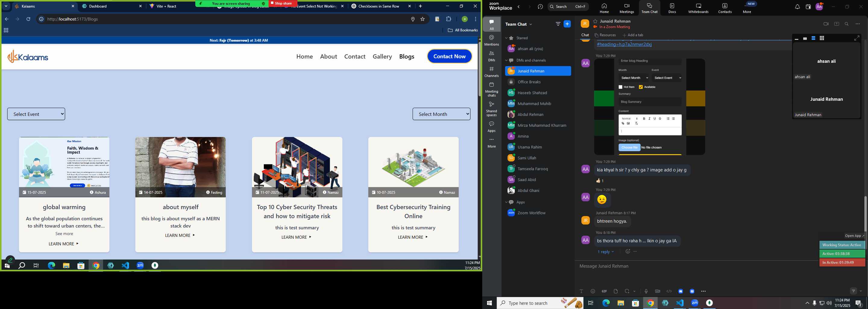Viewport: 868px width, 309px height.
Task: Share screen with Junaid Rehman from chat header
Action: (837, 24)
